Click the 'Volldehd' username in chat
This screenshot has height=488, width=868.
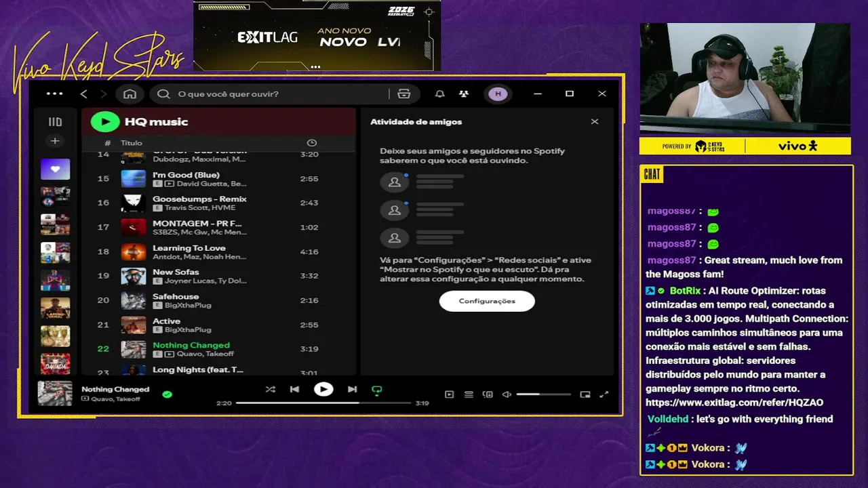[668, 419]
